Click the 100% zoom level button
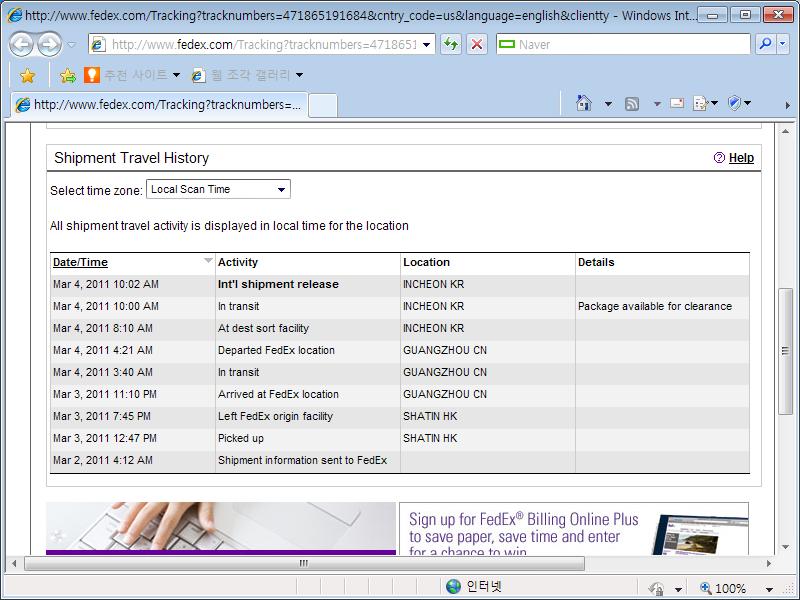The image size is (800, 600). tap(723, 588)
